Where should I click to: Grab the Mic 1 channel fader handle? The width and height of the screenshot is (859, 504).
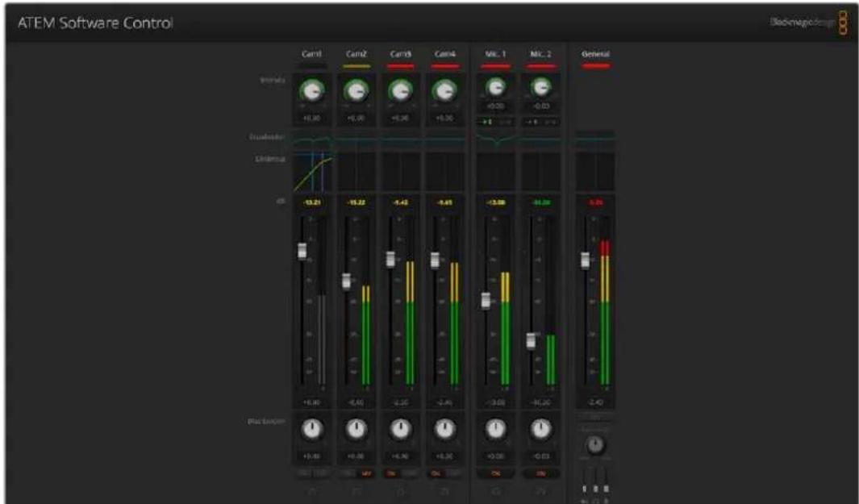pos(486,300)
